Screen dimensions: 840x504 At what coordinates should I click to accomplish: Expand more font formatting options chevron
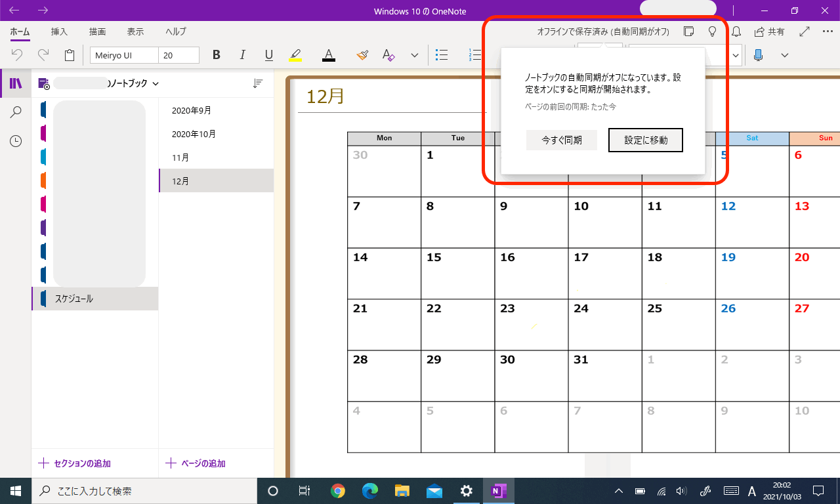coord(414,55)
